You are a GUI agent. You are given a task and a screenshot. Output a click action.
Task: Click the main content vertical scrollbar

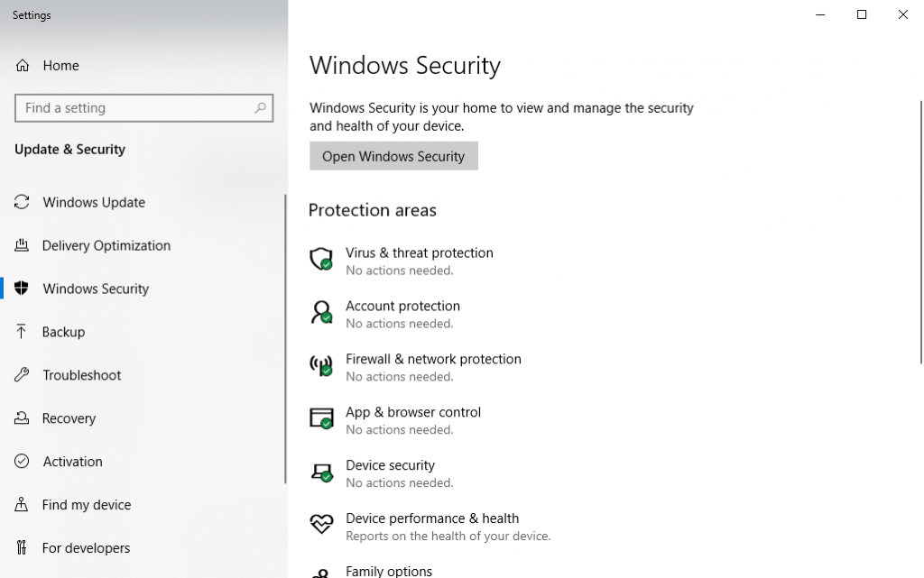coord(919,225)
